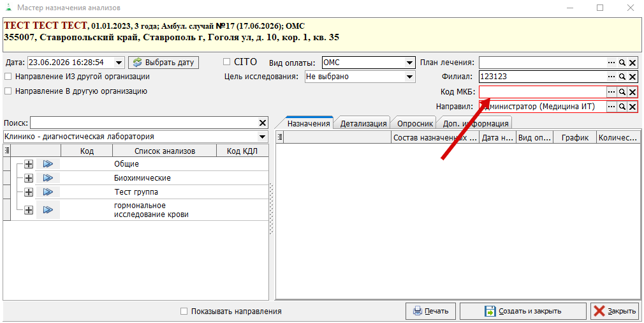Open the Вид оплаты dropdown
Viewport: 644px width, 323px height.
pos(409,63)
